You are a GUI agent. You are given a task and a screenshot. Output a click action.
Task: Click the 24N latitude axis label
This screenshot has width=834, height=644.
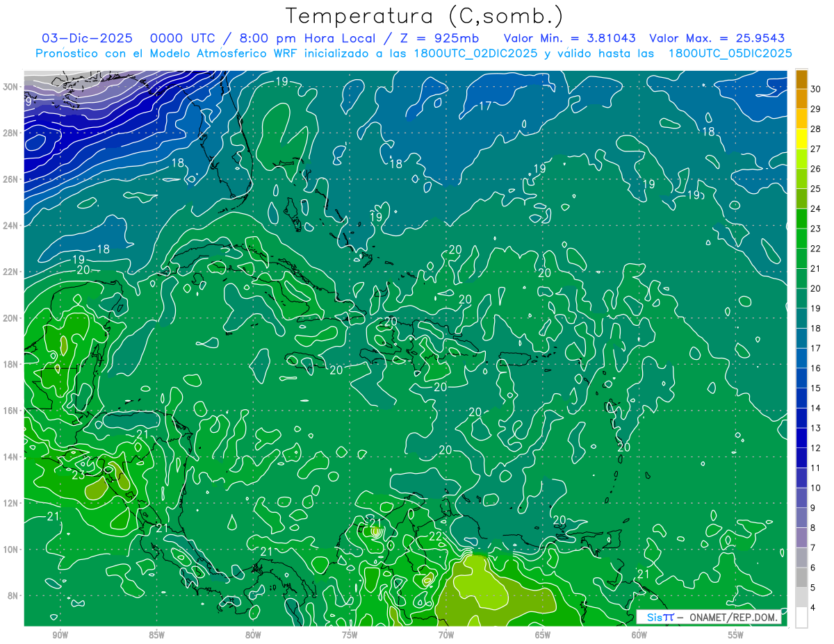[10, 226]
